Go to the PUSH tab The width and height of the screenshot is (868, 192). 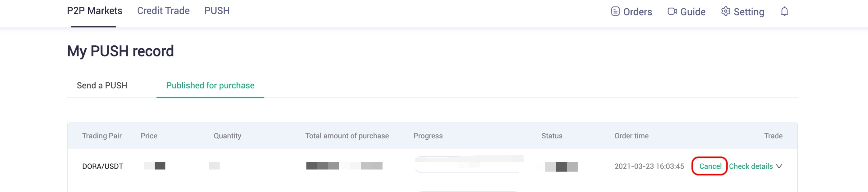[217, 11]
